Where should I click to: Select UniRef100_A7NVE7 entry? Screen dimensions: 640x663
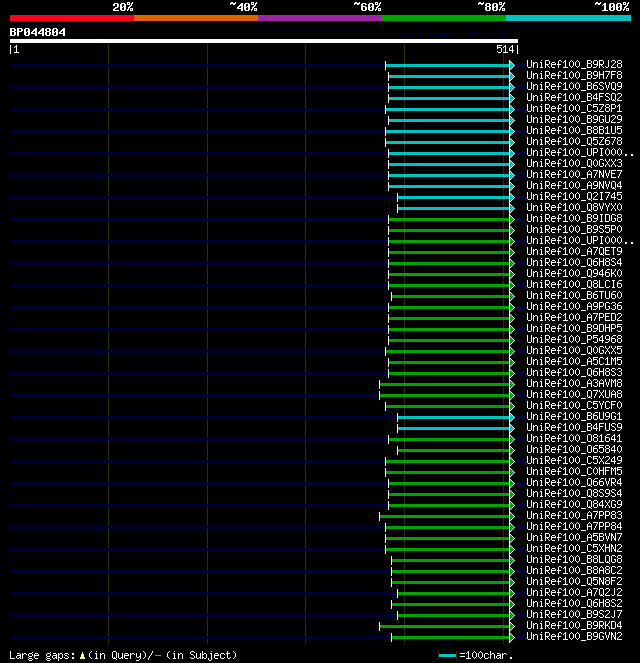click(x=574, y=174)
